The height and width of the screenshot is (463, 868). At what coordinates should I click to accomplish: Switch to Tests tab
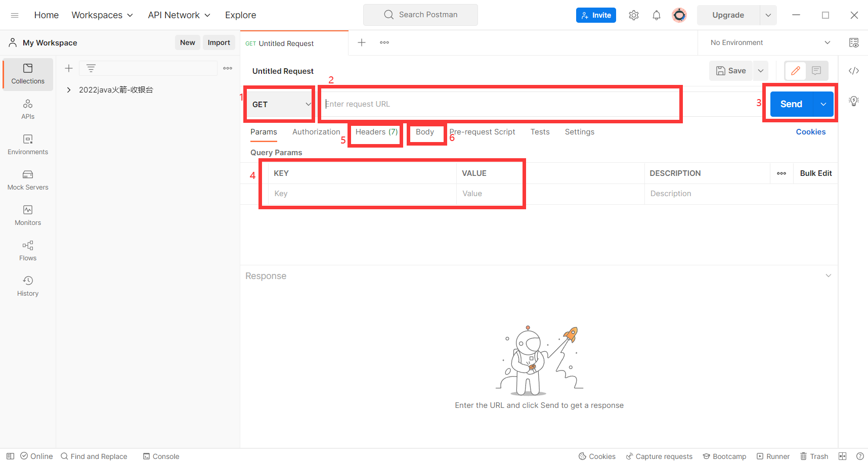(x=540, y=132)
